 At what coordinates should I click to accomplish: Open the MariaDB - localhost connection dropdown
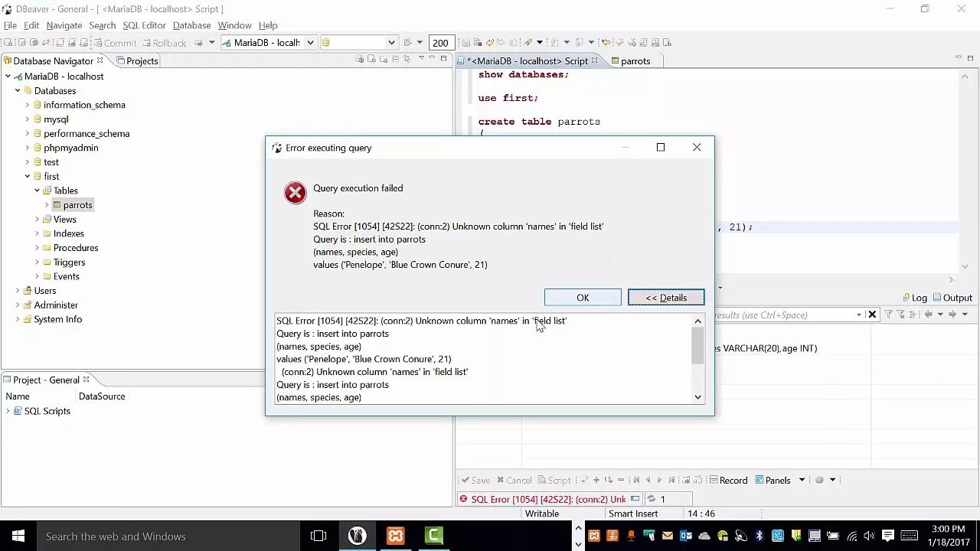(x=310, y=43)
